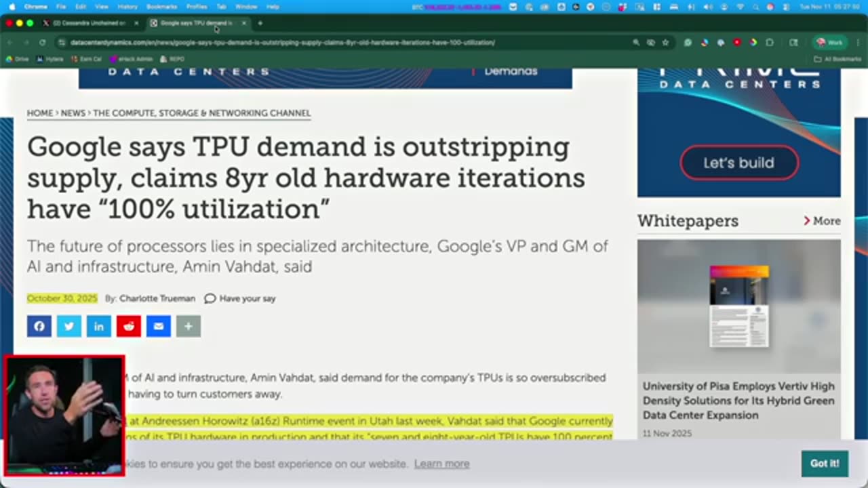Close the Cassandra Unchained tab
868x488 pixels.
coord(136,23)
